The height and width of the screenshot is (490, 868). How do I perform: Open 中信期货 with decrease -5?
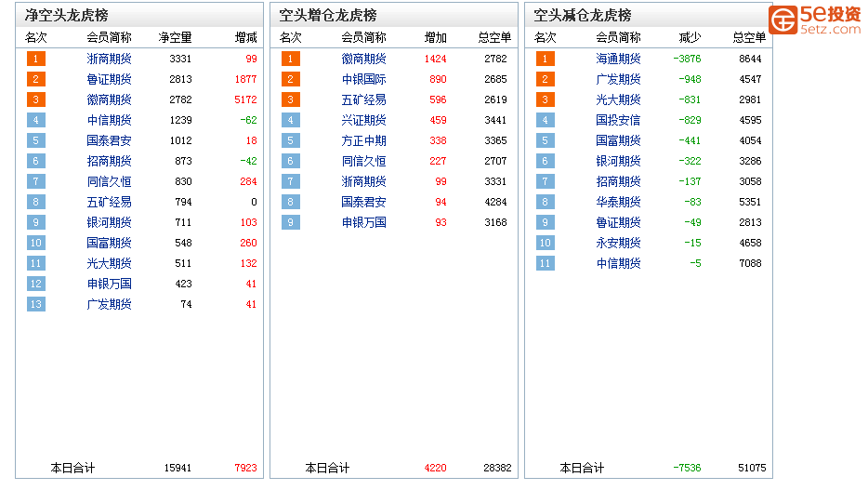(618, 263)
